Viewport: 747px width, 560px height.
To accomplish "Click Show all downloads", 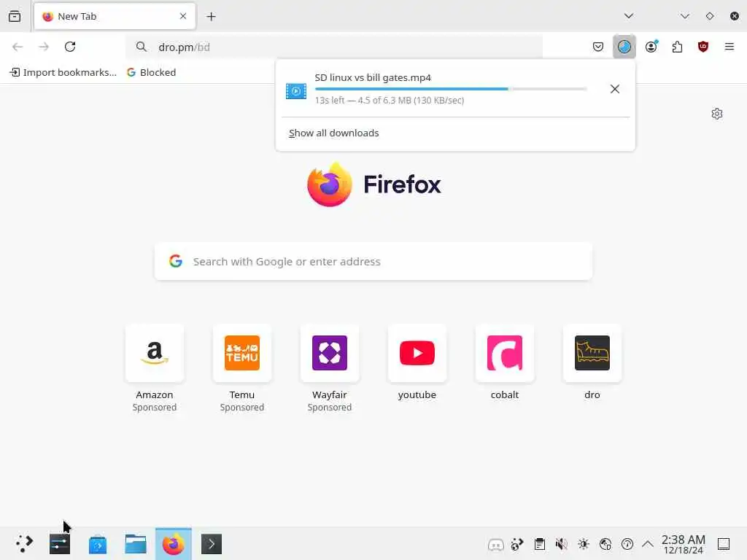I will point(334,133).
